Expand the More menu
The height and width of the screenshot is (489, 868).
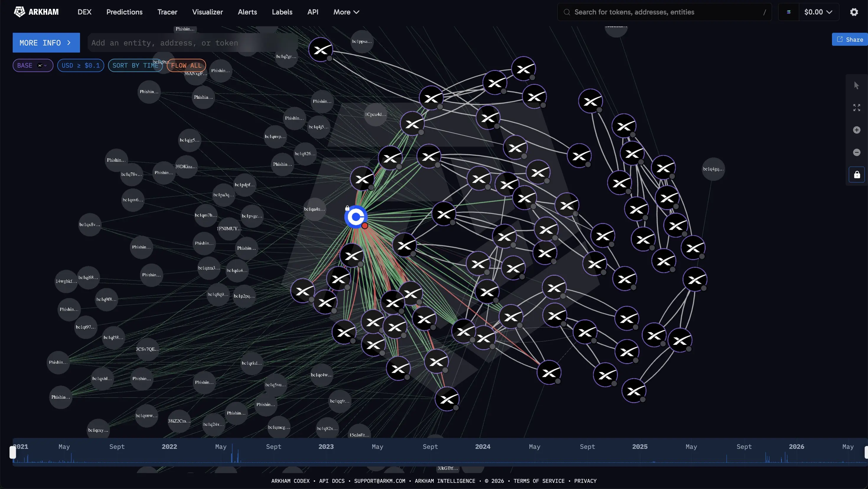tap(346, 12)
